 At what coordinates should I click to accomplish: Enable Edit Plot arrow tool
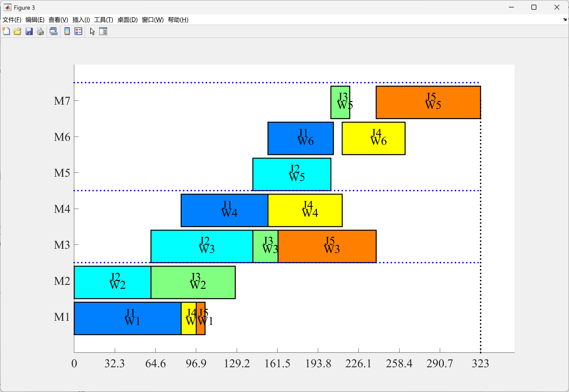[92, 31]
